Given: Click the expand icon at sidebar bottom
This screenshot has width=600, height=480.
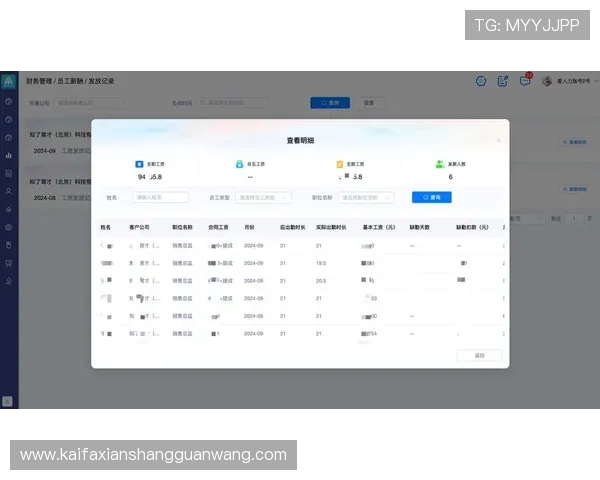Looking at the screenshot, I should (x=9, y=401).
